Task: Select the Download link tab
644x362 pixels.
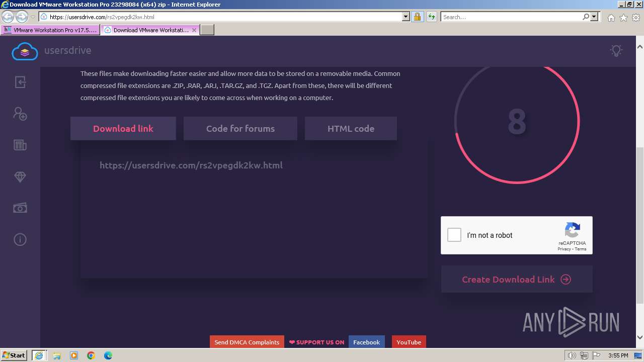Action: coord(123,128)
